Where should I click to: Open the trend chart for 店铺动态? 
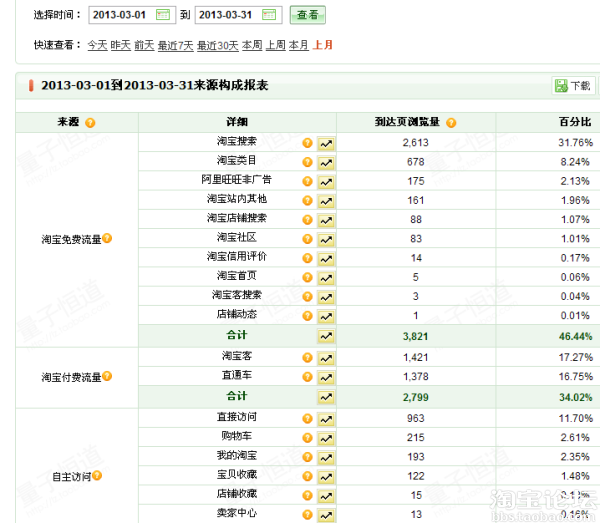click(326, 316)
